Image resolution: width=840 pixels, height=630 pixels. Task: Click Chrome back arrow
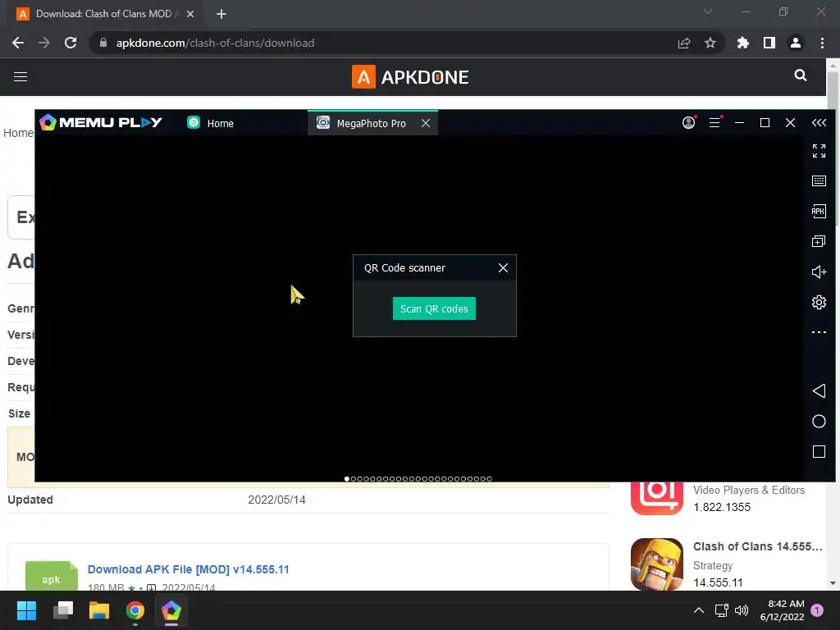18,43
